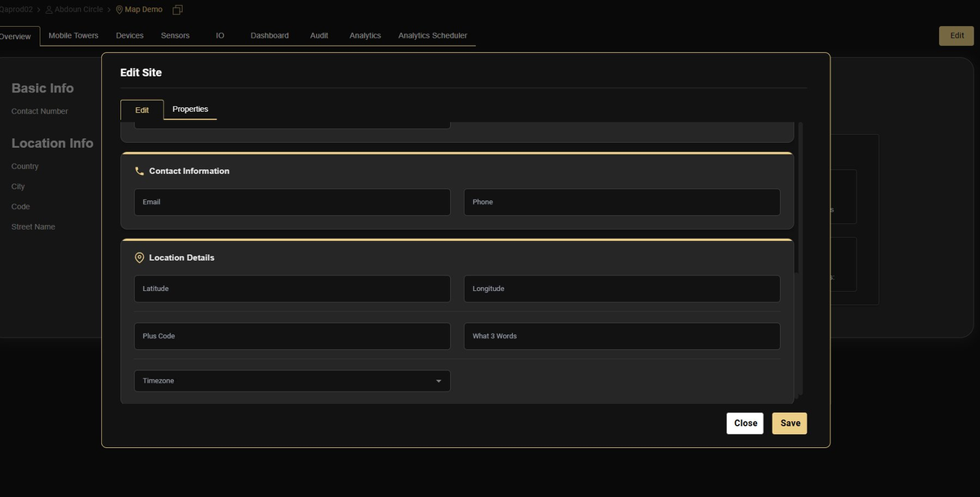Click the copy icon beside Map Demo

[x=177, y=10]
